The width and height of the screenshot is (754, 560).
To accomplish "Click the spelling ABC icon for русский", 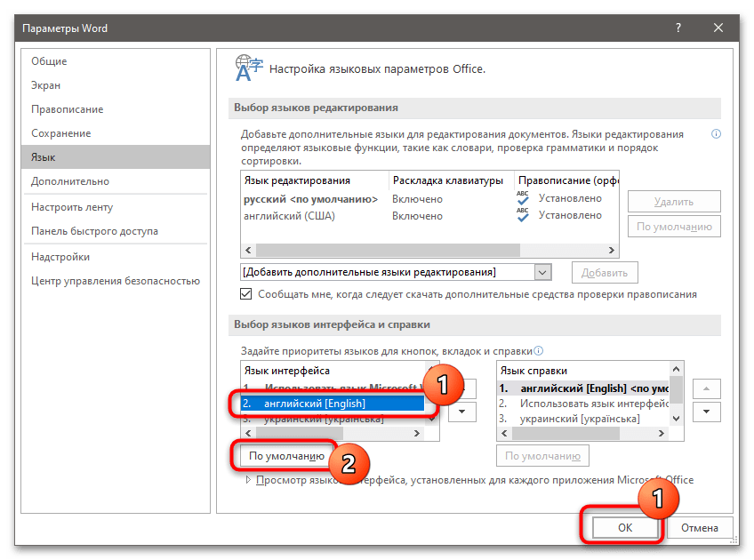I will coord(523,198).
